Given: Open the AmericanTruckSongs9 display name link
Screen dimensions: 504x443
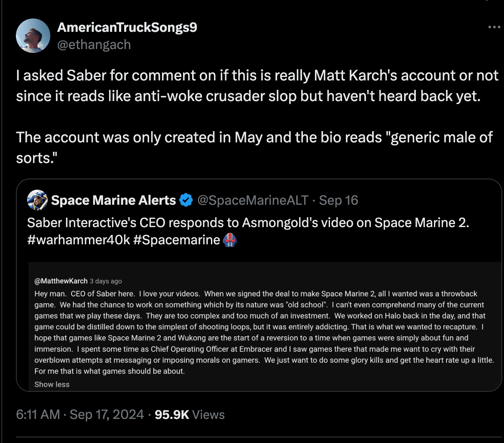Looking at the screenshot, I should tap(127, 28).
